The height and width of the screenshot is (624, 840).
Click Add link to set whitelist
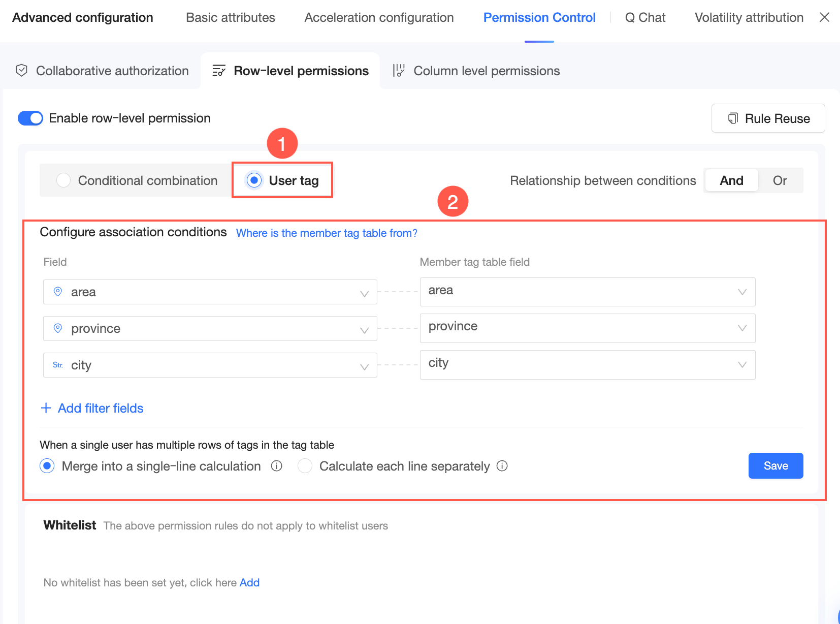coord(249,582)
